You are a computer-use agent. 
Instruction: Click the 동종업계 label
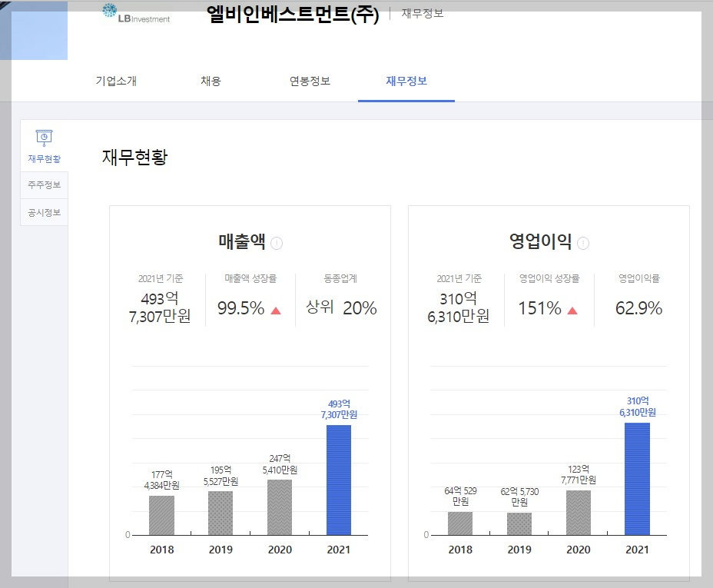tap(340, 278)
